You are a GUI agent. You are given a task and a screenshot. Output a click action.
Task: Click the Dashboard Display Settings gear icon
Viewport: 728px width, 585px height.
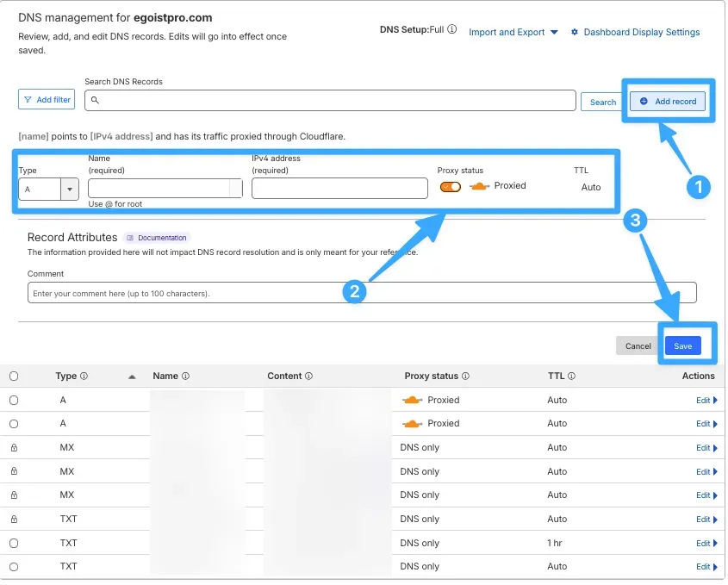pos(575,33)
